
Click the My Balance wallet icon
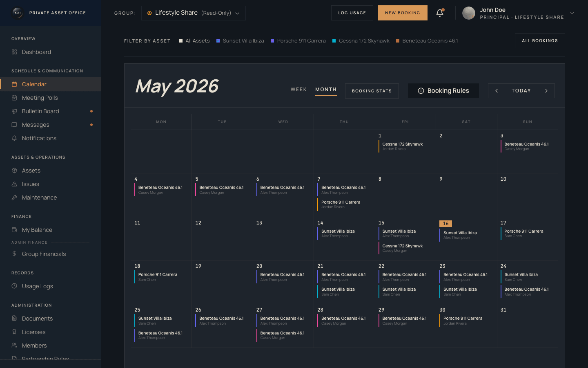14,230
